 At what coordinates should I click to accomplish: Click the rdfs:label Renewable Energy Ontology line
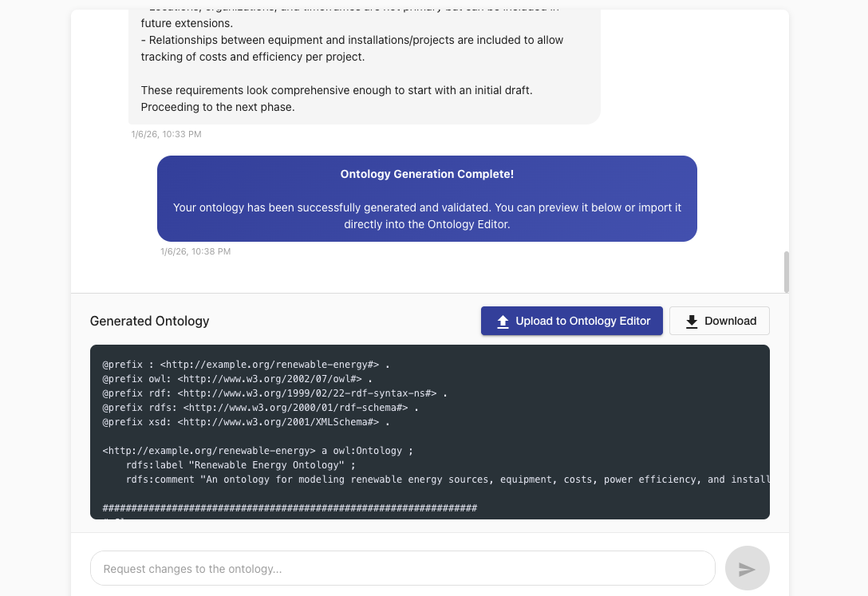(x=239, y=464)
